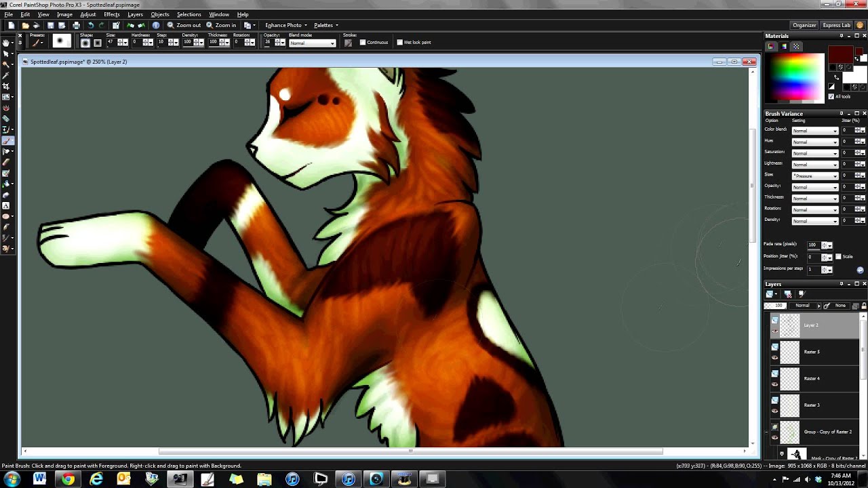Screen dimensions: 868x488
Task: Open the Effects menu
Action: 112,14
